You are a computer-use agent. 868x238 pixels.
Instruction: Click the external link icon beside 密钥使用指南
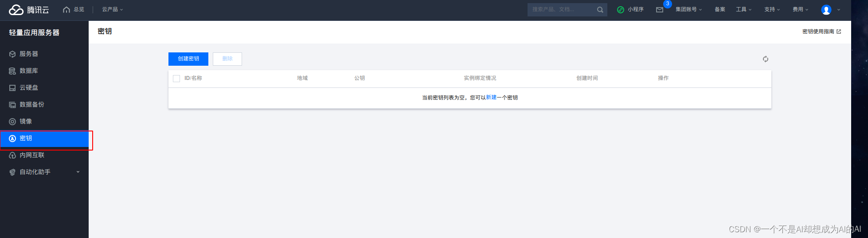pyautogui.click(x=839, y=32)
